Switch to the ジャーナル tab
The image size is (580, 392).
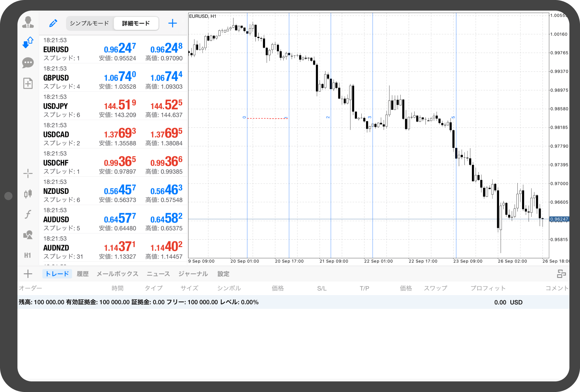point(193,274)
